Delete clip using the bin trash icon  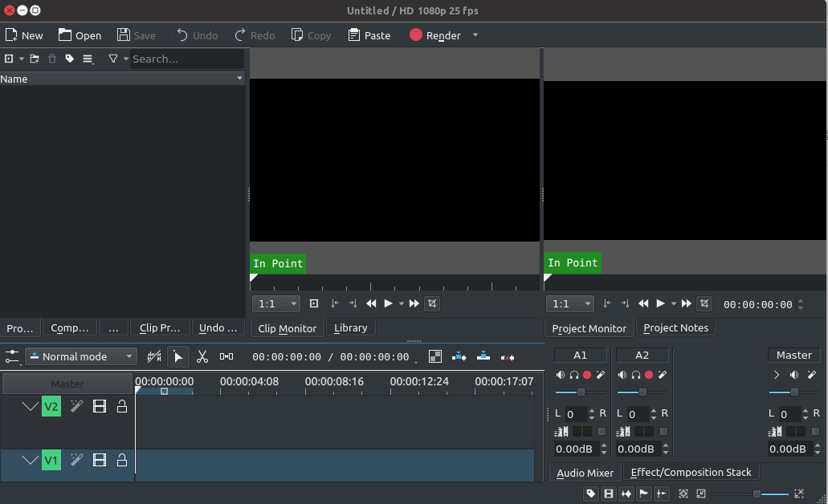click(52, 59)
